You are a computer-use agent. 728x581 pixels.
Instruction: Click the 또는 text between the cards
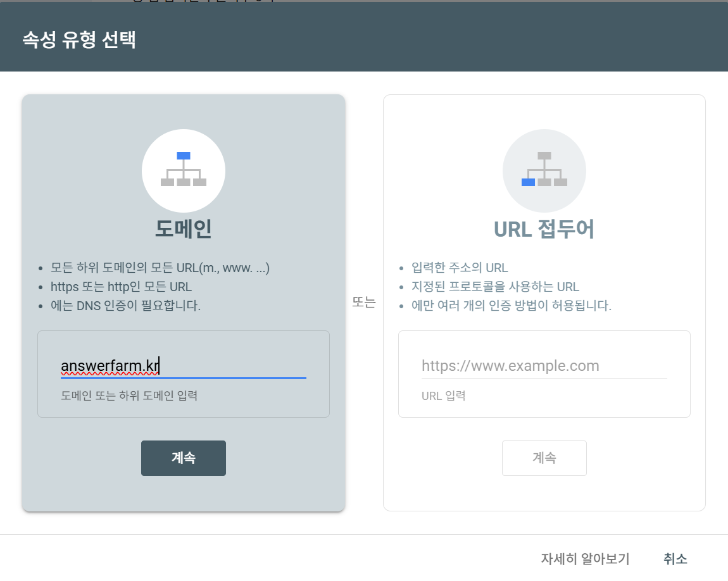365,303
